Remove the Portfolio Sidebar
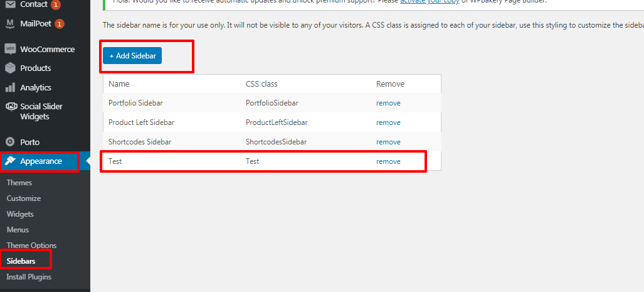Image resolution: width=644 pixels, height=292 pixels. tap(388, 103)
